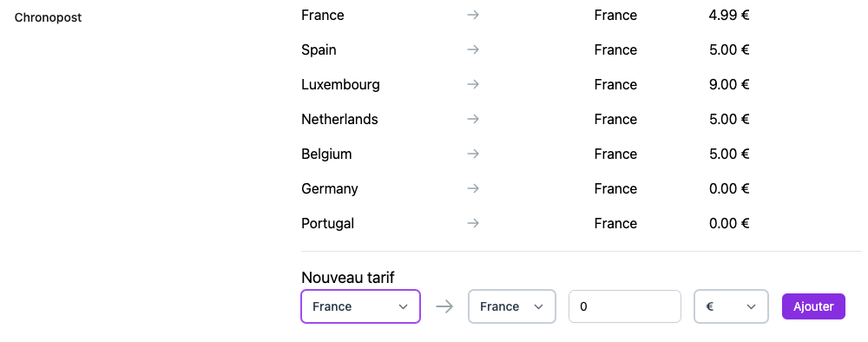Open the destination country France dropdown
Image resolution: width=868 pixels, height=342 pixels.
tap(512, 306)
